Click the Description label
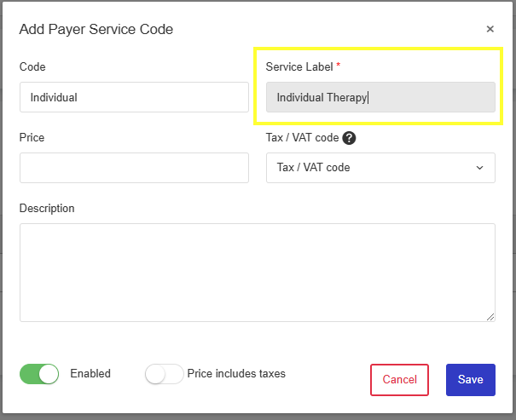This screenshot has width=516, height=420. 47,209
